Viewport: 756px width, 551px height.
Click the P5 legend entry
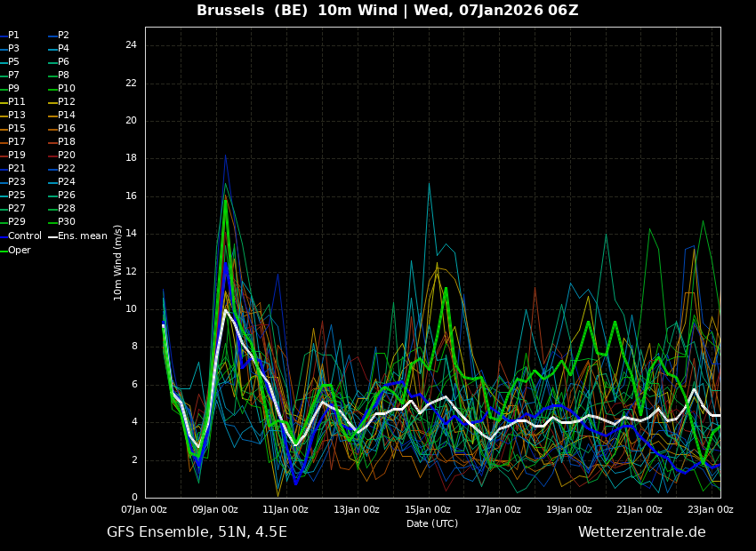pos(10,62)
